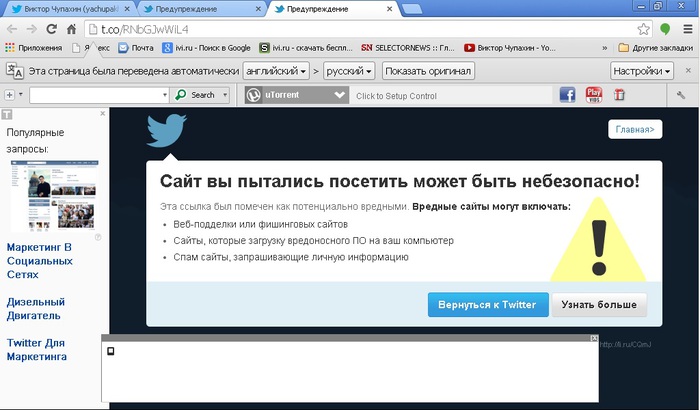Click Вернуться к Twitter button
The width and height of the screenshot is (700, 410).
(x=488, y=305)
